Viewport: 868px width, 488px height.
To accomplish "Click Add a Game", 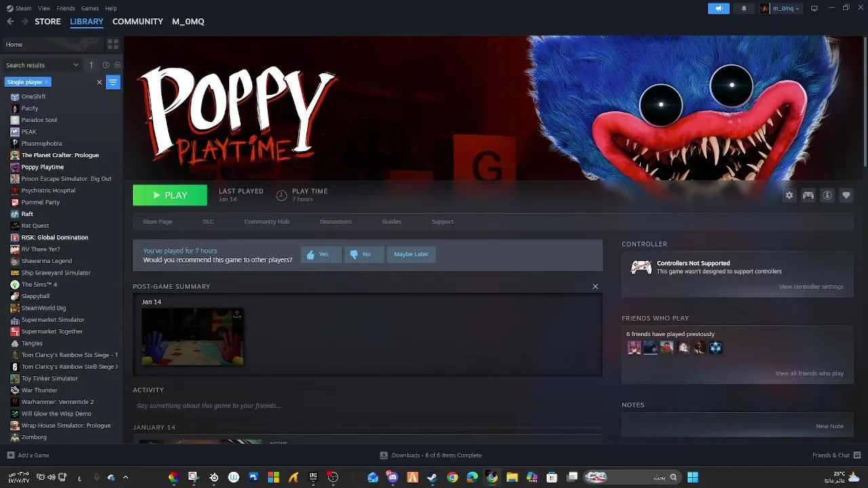I will coord(28,455).
